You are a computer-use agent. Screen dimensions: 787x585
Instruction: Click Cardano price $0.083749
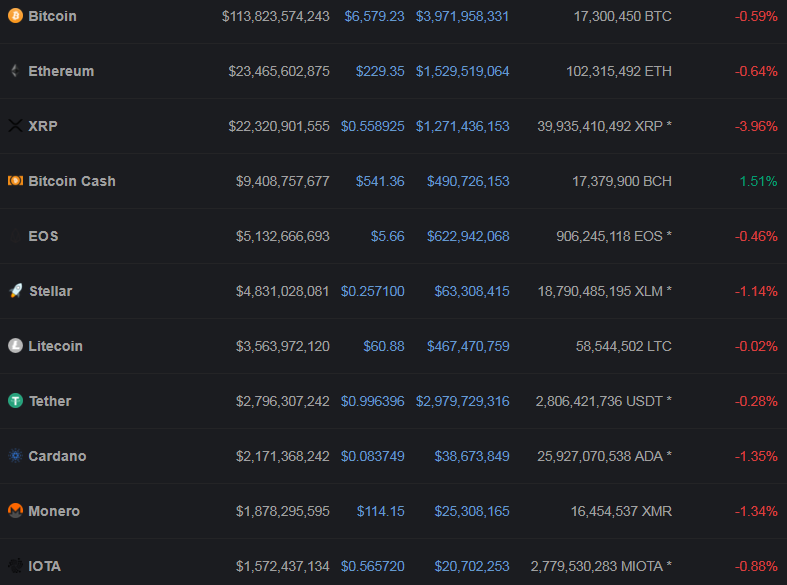[372, 456]
